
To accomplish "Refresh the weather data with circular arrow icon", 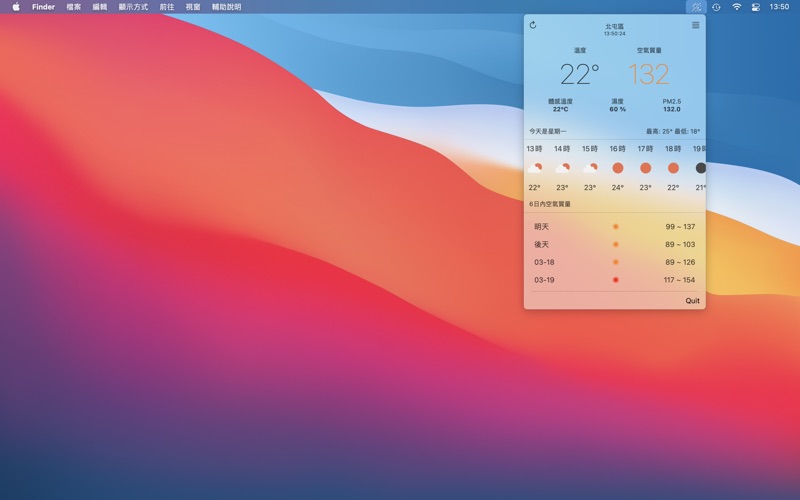I will coord(533,25).
